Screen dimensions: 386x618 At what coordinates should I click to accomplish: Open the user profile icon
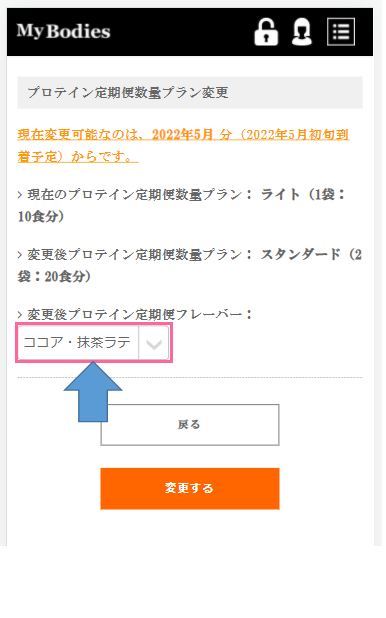(302, 32)
